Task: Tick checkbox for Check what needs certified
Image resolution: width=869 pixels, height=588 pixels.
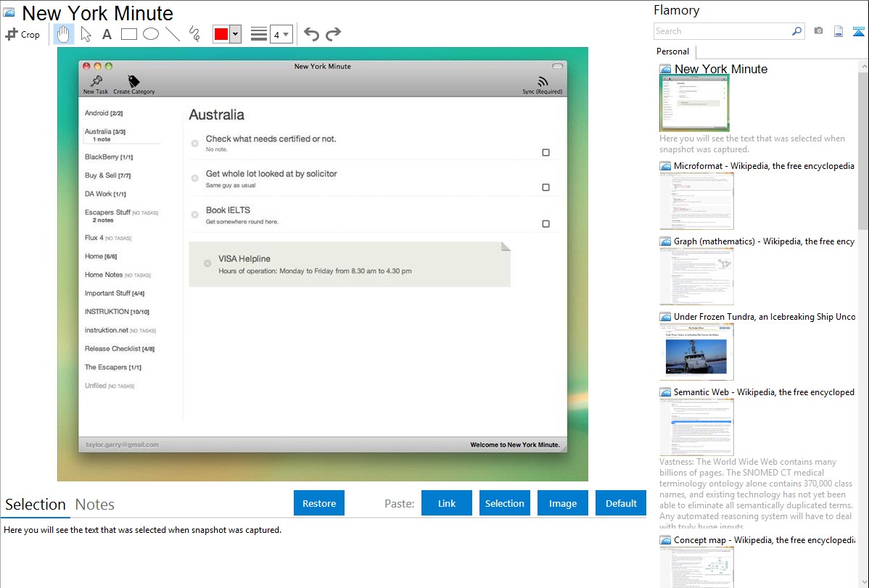Action: point(546,152)
